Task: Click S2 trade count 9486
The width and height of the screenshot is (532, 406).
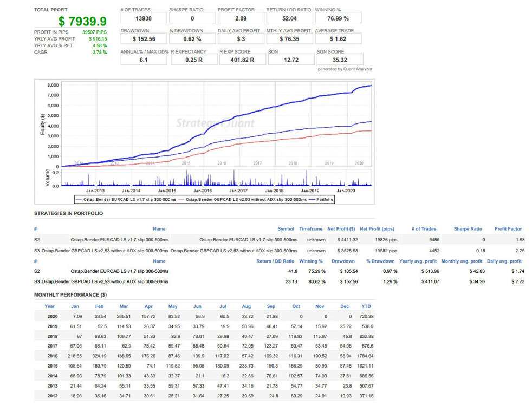Action: 434,240
